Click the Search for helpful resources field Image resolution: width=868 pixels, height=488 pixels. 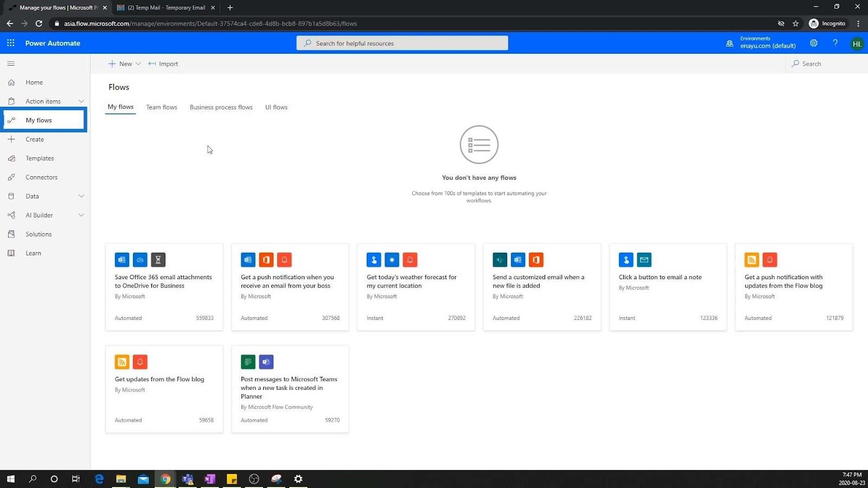click(402, 43)
